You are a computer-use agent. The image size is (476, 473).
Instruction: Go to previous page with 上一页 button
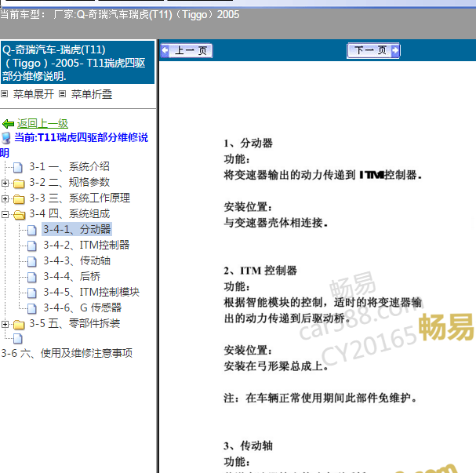[x=187, y=50]
